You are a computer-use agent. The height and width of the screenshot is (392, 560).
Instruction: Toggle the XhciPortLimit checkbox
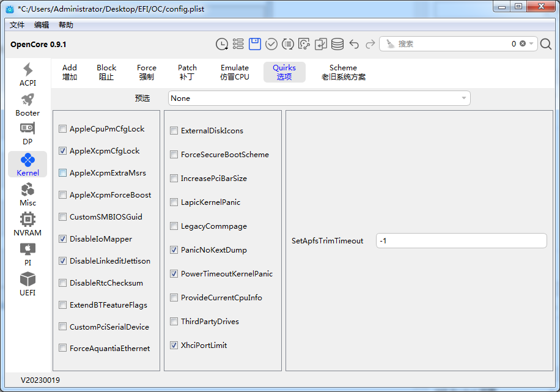(x=174, y=346)
